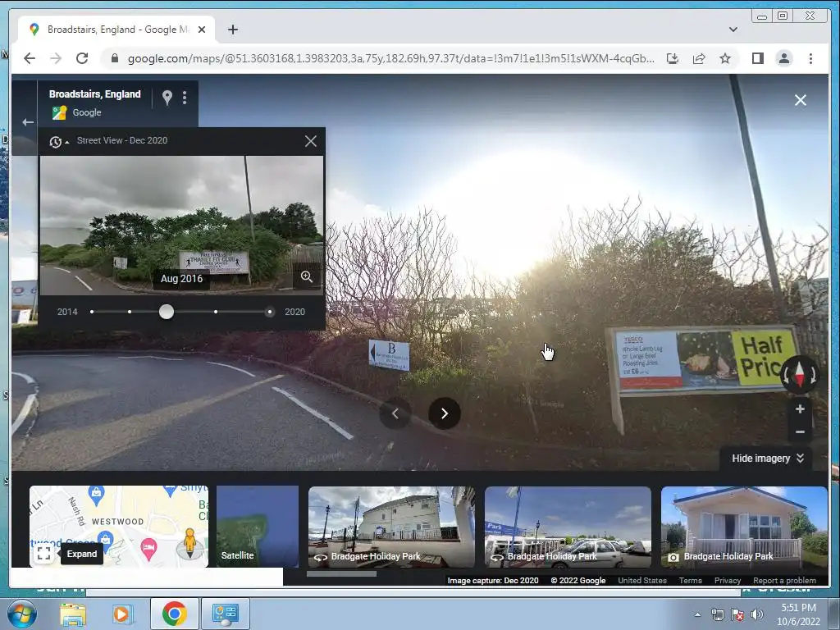840x630 pixels.
Task: Click the share this page icon
Action: [699, 58]
